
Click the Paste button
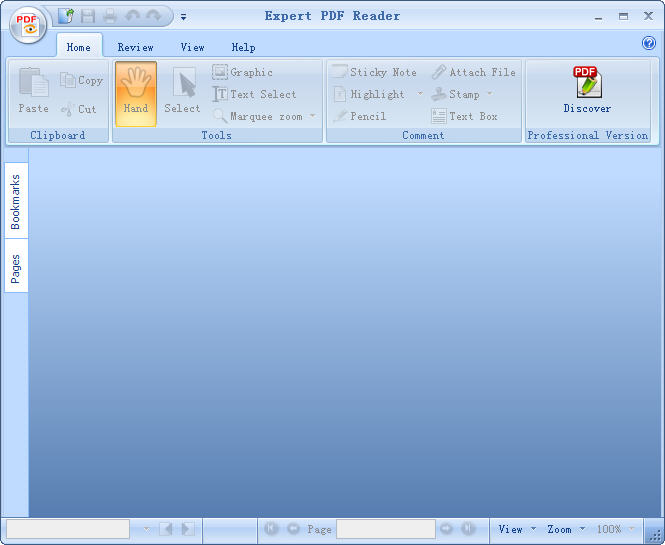(x=33, y=93)
